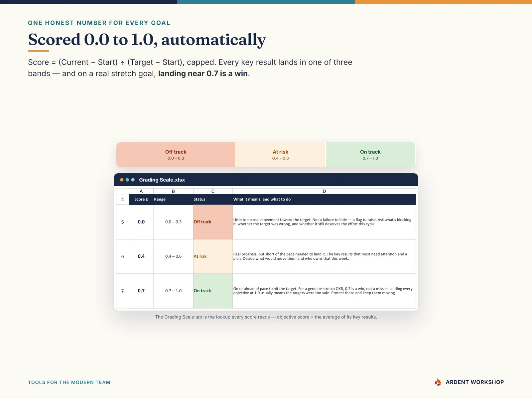Click the Ardent Workshop flame logo icon

pyautogui.click(x=438, y=382)
